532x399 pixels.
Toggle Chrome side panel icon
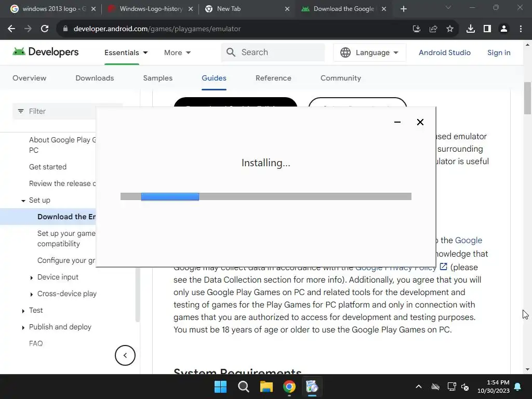point(487,29)
